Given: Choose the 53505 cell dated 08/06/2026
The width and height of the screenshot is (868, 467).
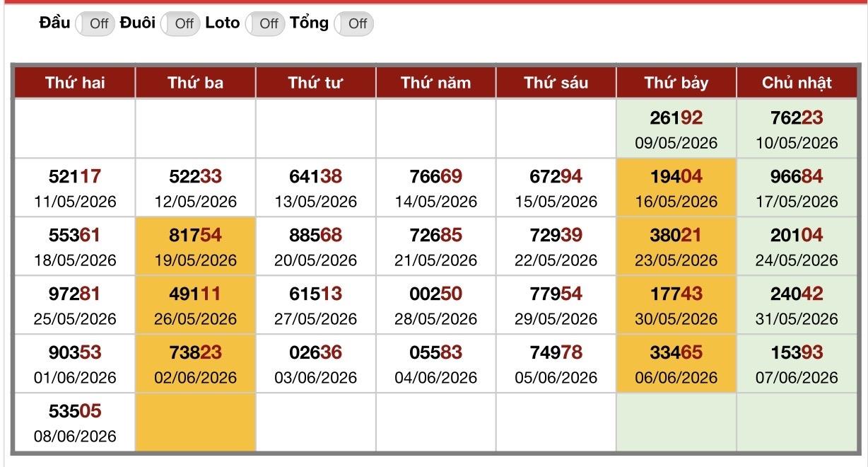Looking at the screenshot, I should [75, 422].
